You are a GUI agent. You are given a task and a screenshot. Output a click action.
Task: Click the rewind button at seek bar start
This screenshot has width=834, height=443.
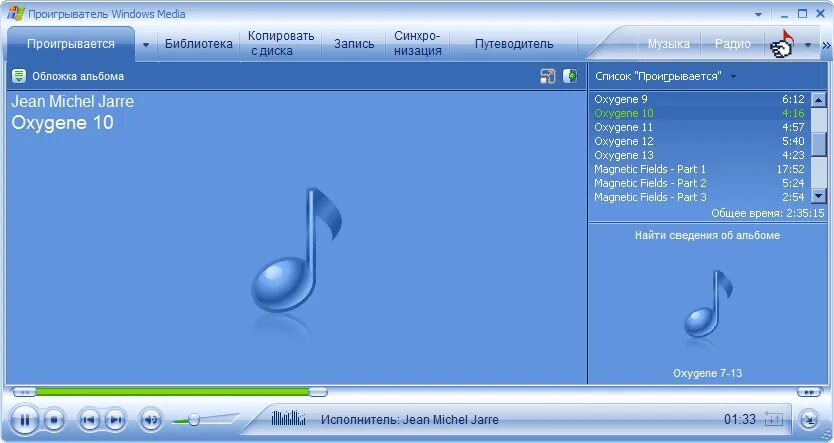(24, 392)
